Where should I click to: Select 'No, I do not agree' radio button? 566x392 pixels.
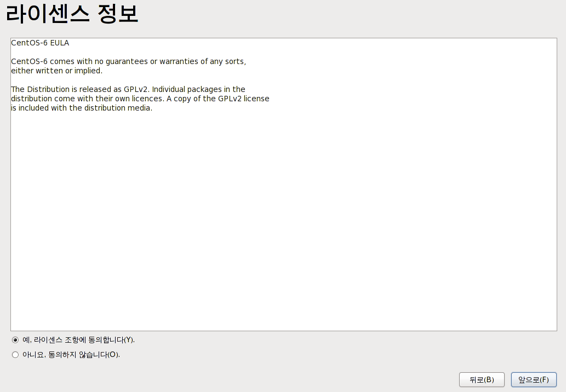click(x=15, y=355)
